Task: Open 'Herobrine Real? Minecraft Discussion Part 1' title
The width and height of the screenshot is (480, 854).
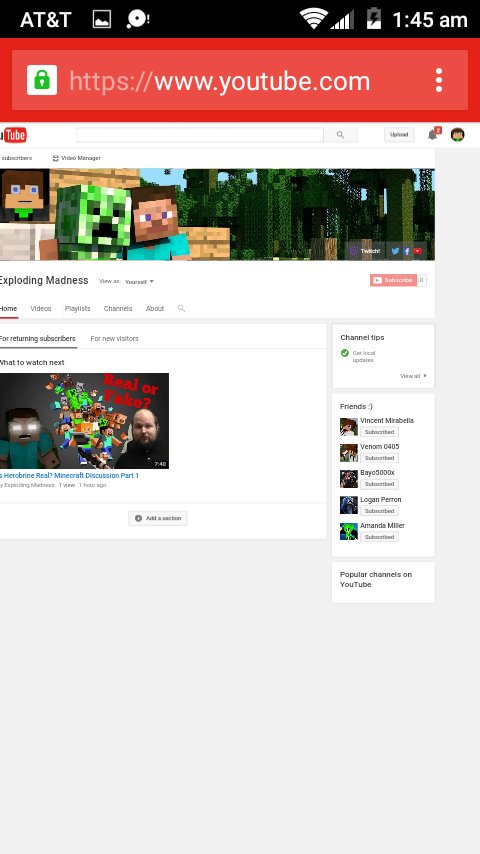Action: coord(69,475)
